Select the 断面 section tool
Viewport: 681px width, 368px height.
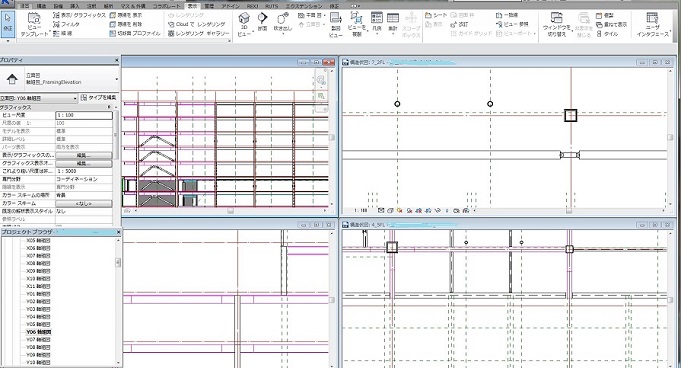pos(262,22)
